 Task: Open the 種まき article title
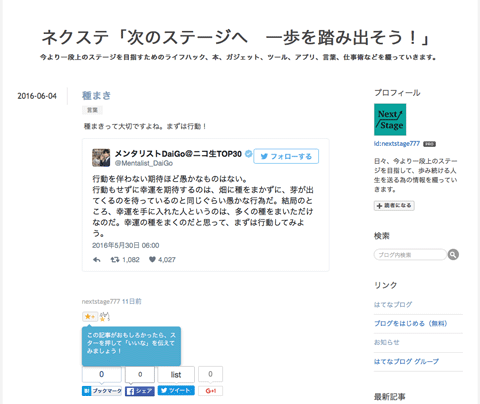pos(96,96)
